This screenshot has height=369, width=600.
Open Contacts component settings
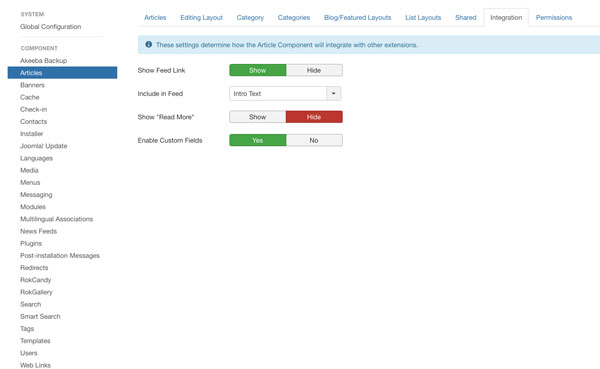33,122
